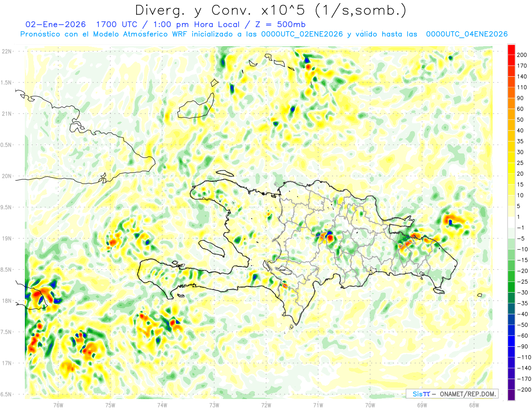Click the "17N" latitude label
Image resolution: width=532 pixels, height=411 pixels.
coord(7,363)
